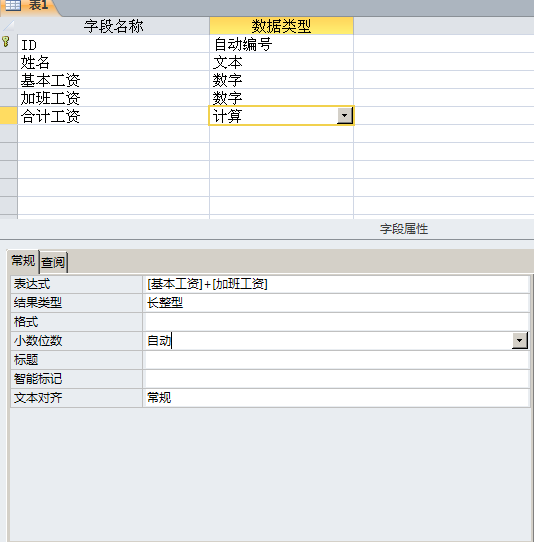
Task: Click the empty 格式 property field
Action: (336, 322)
